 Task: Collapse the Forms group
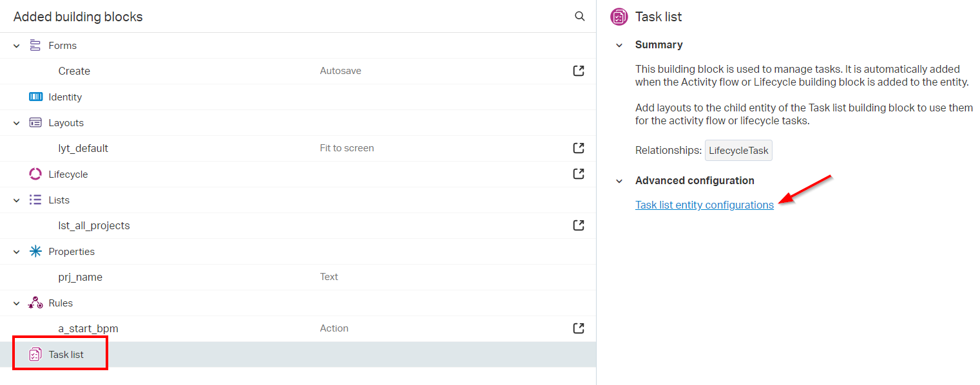click(17, 46)
